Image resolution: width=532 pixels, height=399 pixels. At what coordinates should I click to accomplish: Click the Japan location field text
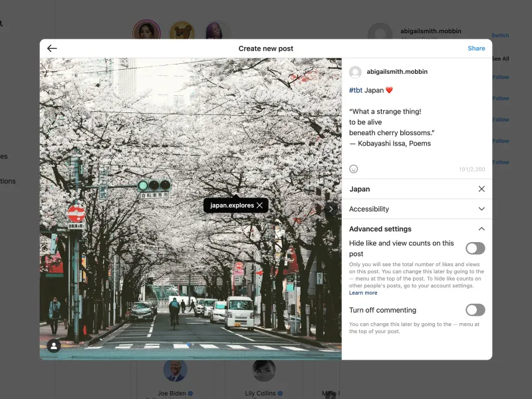(x=360, y=189)
